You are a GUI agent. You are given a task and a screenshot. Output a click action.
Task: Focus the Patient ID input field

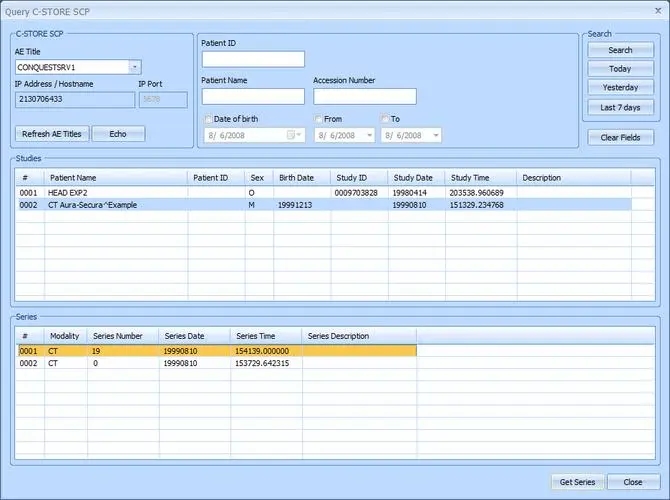coord(253,59)
